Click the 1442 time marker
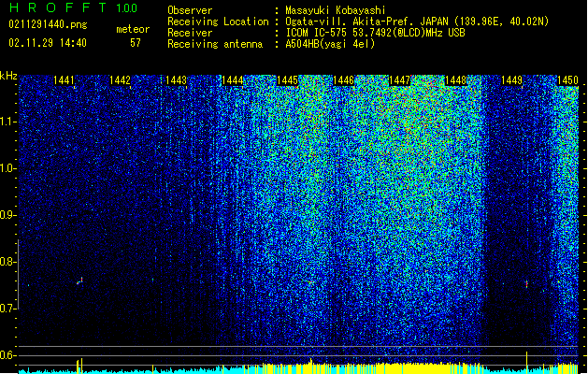588x374 pixels. 120,80
